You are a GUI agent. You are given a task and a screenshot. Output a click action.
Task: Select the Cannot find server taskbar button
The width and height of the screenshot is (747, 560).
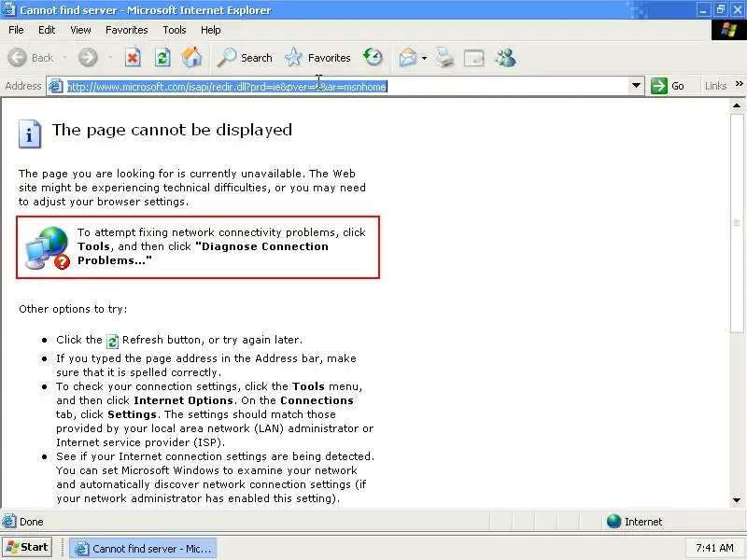pos(144,549)
